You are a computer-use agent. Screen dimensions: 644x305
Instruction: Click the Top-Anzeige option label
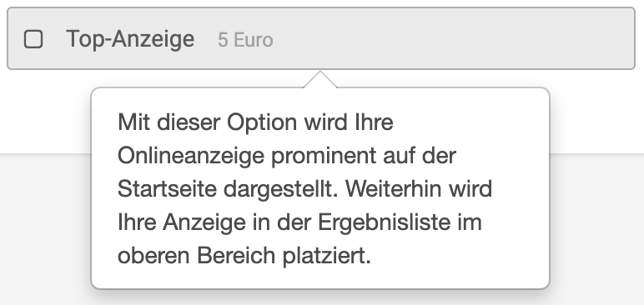click(x=130, y=39)
